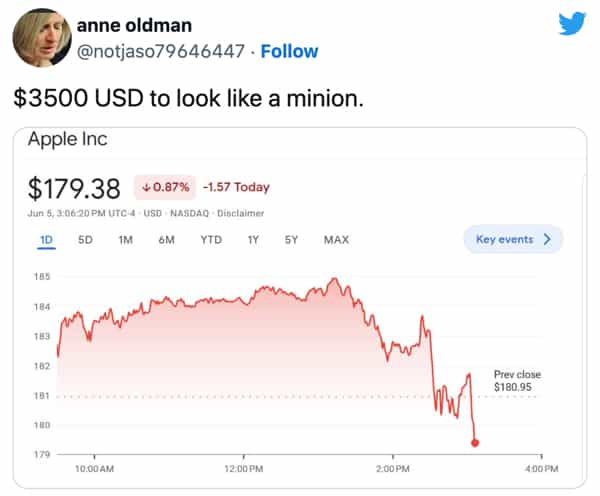Switch to the 5D range tab

[85, 240]
